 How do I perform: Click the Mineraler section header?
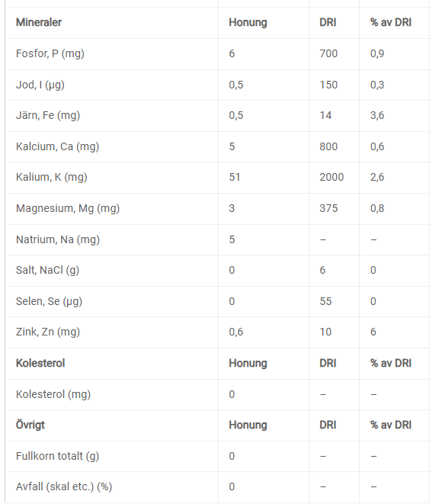tap(39, 23)
